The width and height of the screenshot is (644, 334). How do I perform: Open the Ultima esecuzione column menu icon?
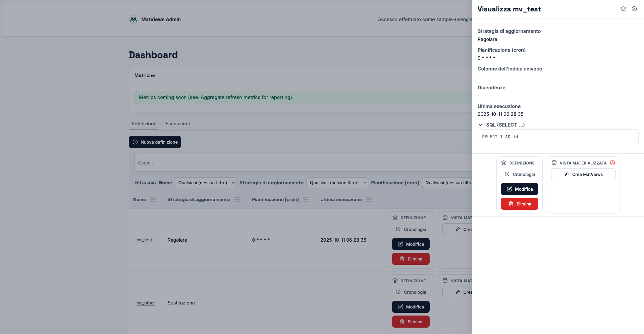[369, 200]
